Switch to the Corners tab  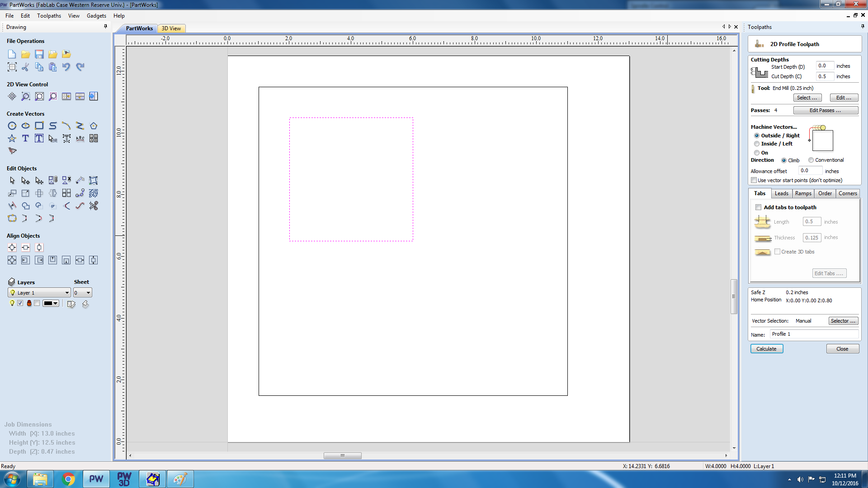pos(848,193)
